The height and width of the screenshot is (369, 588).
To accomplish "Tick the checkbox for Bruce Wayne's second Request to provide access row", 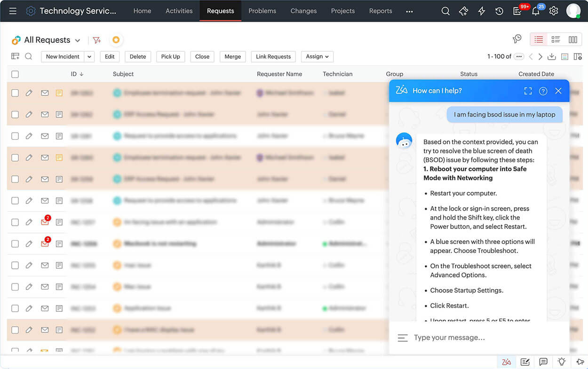I will pyautogui.click(x=15, y=201).
